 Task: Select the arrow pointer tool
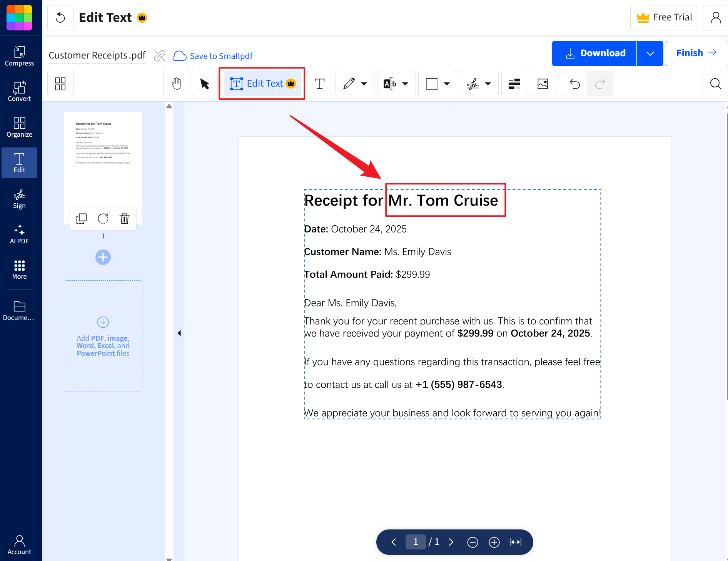(x=204, y=84)
